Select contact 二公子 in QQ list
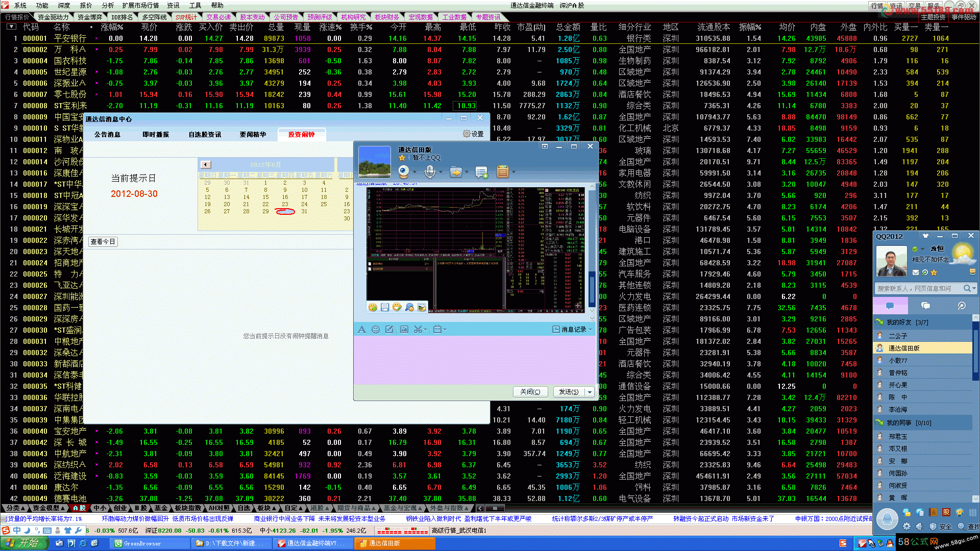Screen dimensions: 980x551 point(923,336)
